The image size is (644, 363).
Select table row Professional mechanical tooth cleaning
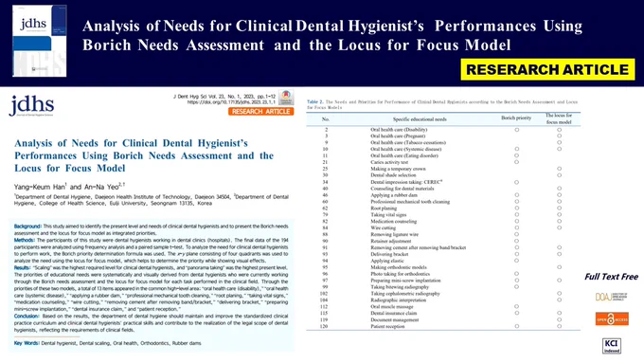443,202
